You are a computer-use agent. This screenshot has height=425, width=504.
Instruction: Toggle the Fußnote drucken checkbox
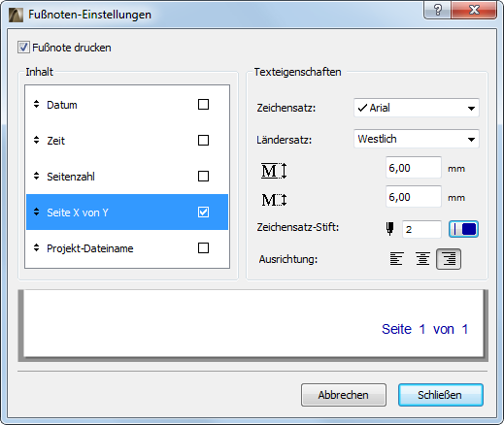pyautogui.click(x=23, y=48)
